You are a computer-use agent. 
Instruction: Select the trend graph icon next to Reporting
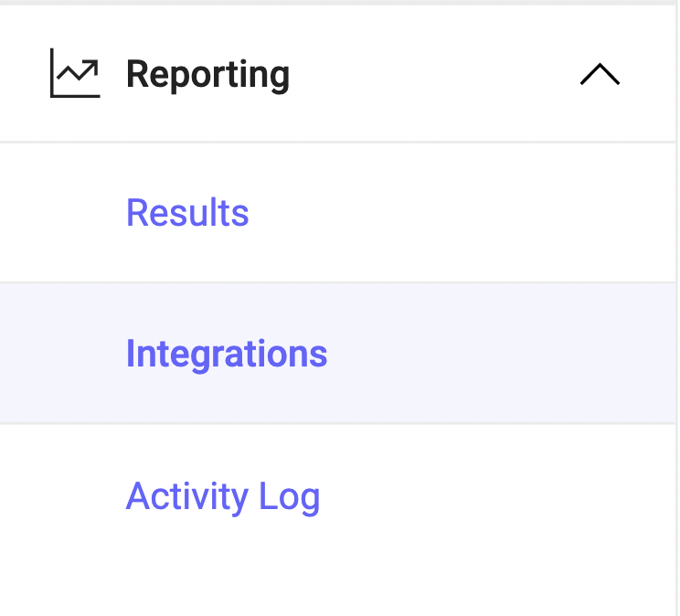[x=74, y=74]
